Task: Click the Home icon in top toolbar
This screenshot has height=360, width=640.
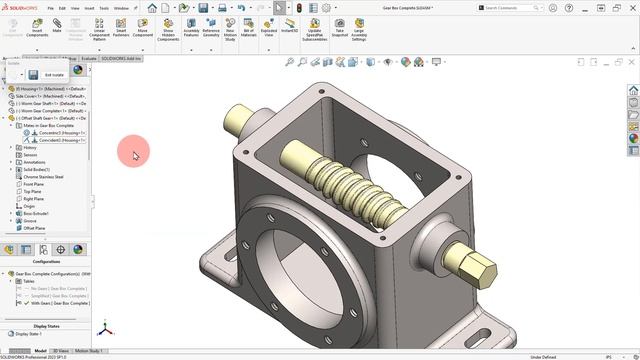Action: (152, 8)
